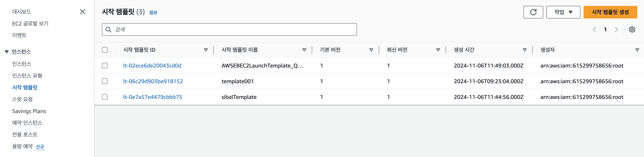Select 시작 템플릿 in the sidebar

[x=25, y=88]
